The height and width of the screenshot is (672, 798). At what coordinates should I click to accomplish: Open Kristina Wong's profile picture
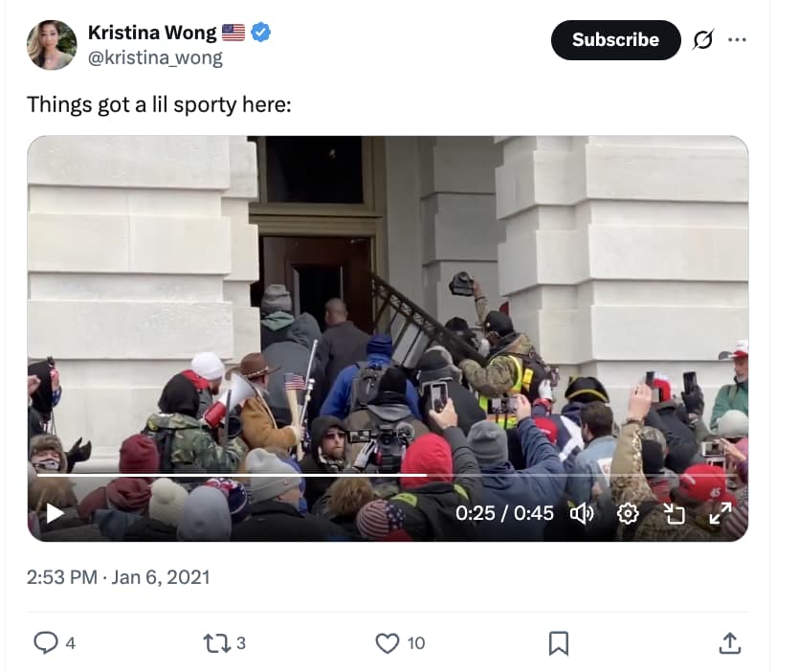click(x=52, y=45)
